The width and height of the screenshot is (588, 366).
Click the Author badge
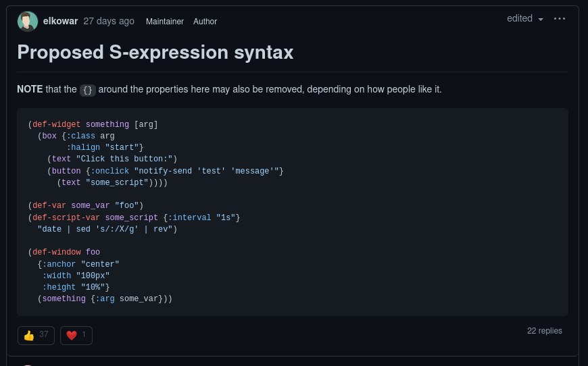coord(205,22)
